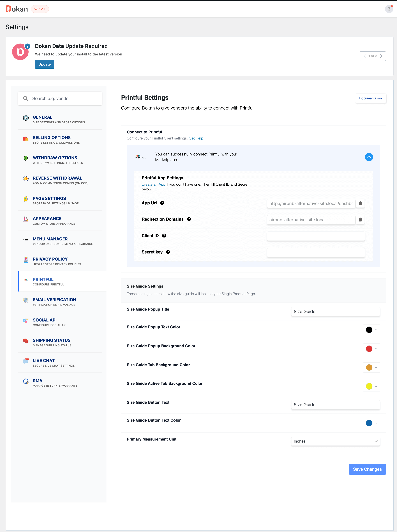Click the Client ID input field
This screenshot has height=532, width=397.
click(x=316, y=235)
